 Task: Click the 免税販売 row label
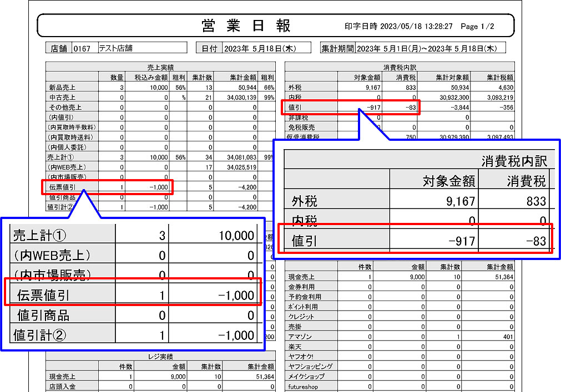[x=302, y=127]
